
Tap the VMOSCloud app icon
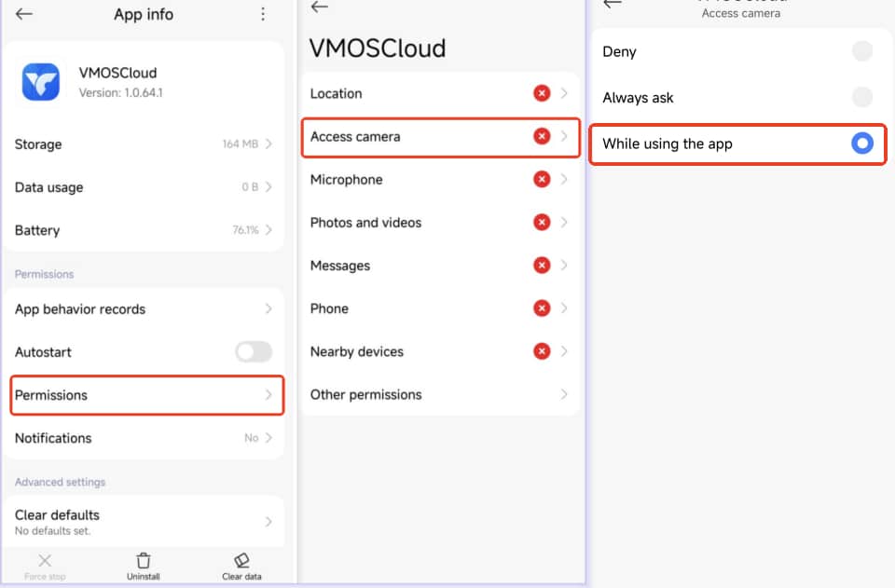pos(41,82)
